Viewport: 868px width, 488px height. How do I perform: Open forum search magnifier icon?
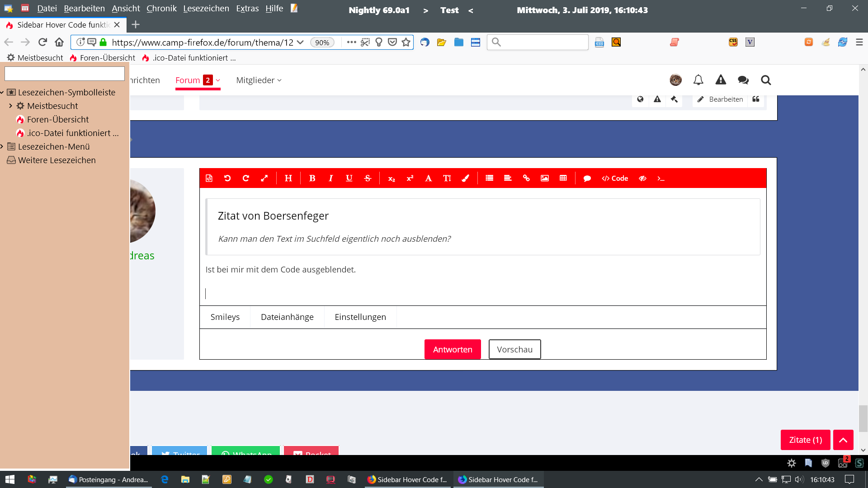coord(765,80)
